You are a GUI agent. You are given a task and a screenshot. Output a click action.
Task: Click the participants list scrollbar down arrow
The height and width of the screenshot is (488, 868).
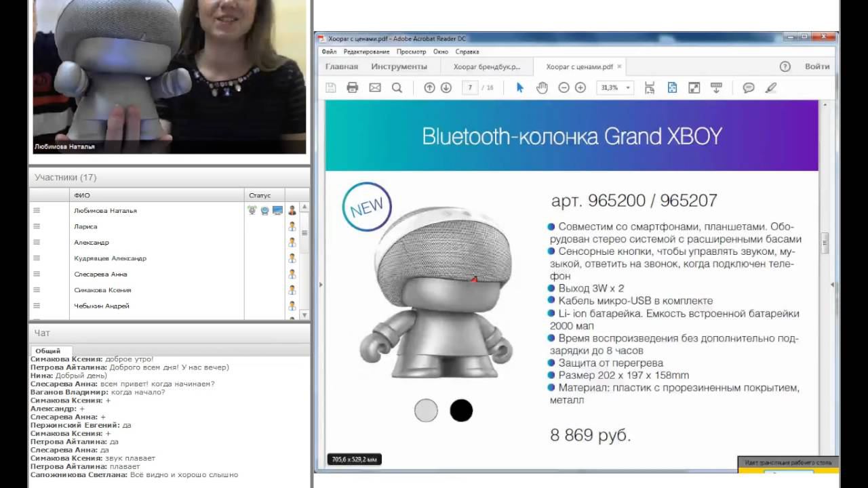[x=304, y=314]
